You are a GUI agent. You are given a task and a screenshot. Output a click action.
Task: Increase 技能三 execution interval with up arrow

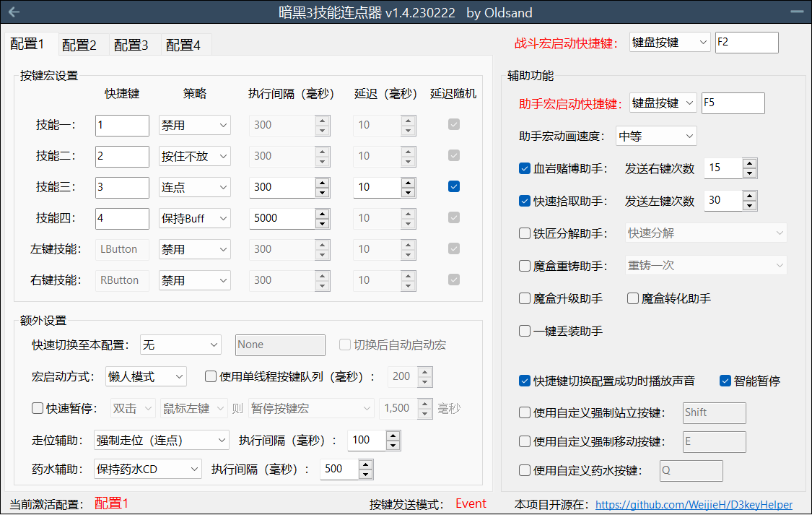pos(322,182)
